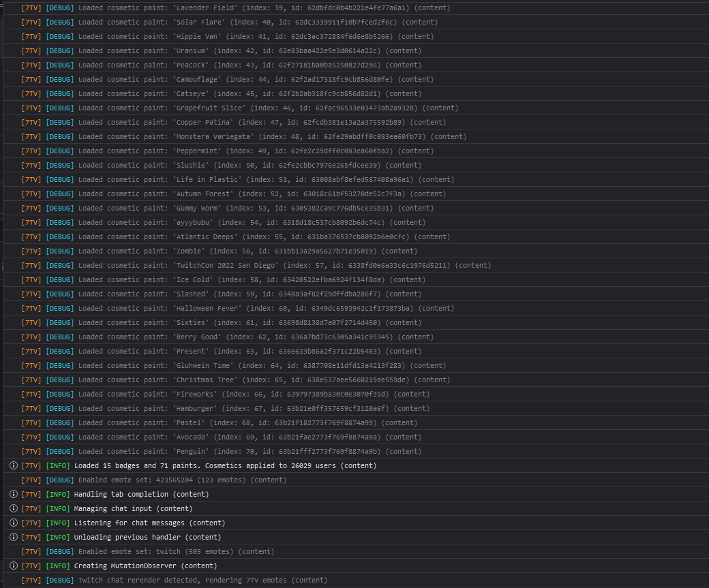Select the 'Ice Cold' paint log row
Screen dimensions: 709x588
tap(357, 280)
